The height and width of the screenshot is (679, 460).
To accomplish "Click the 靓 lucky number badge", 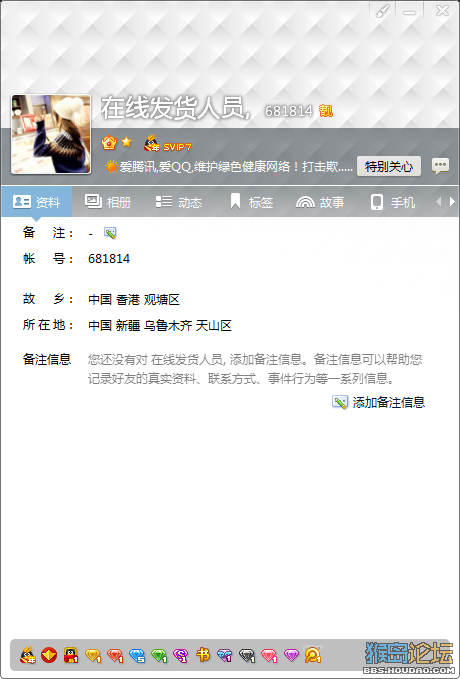I will [x=326, y=111].
